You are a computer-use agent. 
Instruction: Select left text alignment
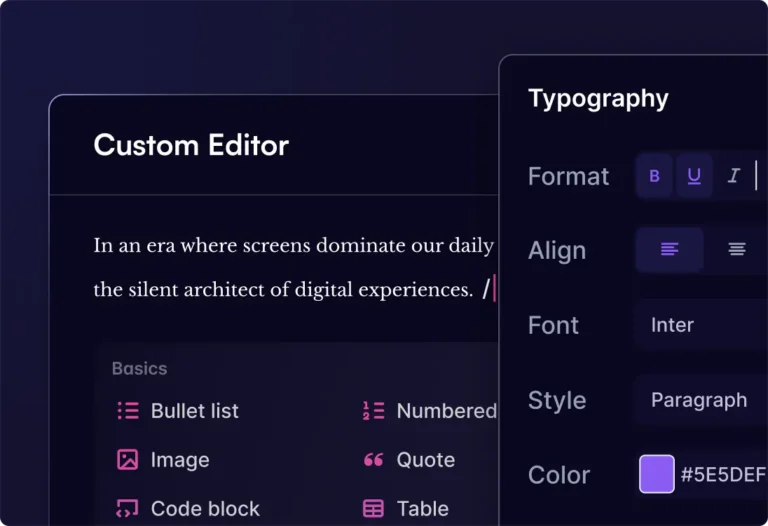pos(670,249)
